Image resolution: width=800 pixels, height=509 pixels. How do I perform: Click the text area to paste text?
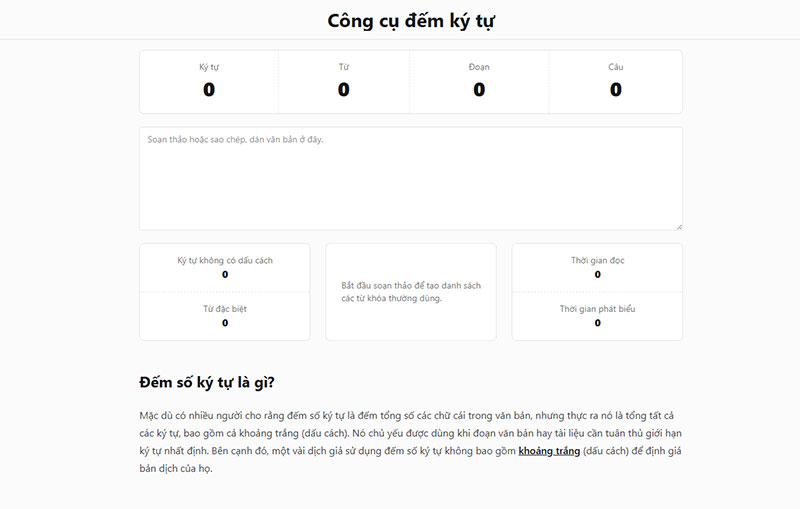click(411, 179)
